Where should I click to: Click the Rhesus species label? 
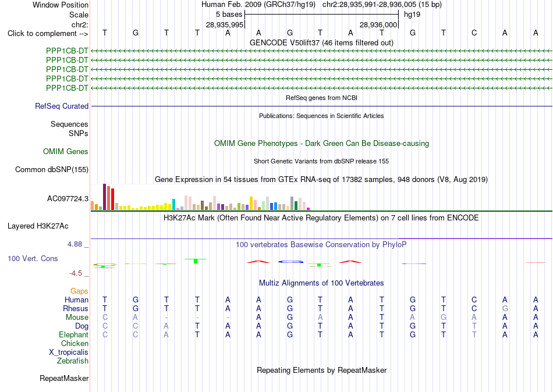pyautogui.click(x=76, y=309)
